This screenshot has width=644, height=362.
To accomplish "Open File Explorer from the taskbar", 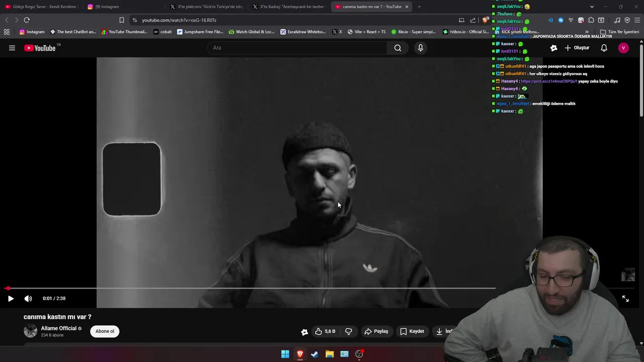I will 330,354.
